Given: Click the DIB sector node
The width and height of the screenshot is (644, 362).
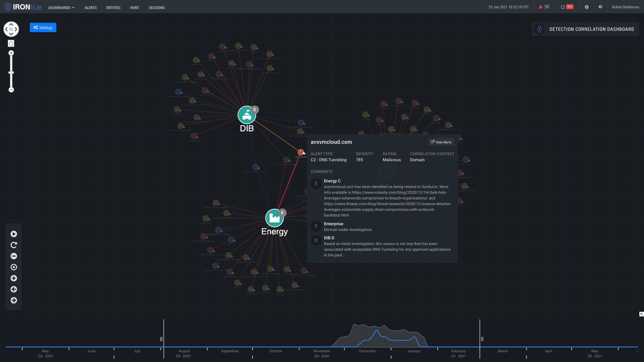Looking at the screenshot, I should (247, 115).
